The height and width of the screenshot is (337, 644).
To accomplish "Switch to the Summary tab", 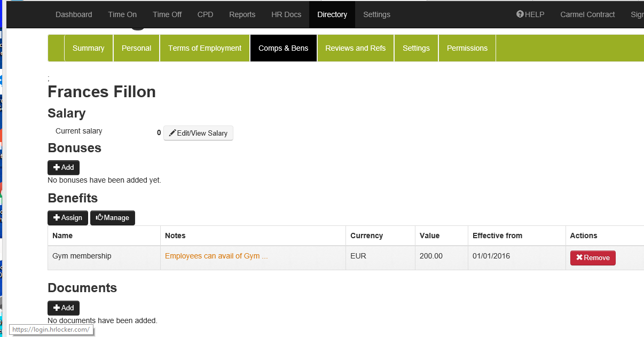I will tap(88, 48).
